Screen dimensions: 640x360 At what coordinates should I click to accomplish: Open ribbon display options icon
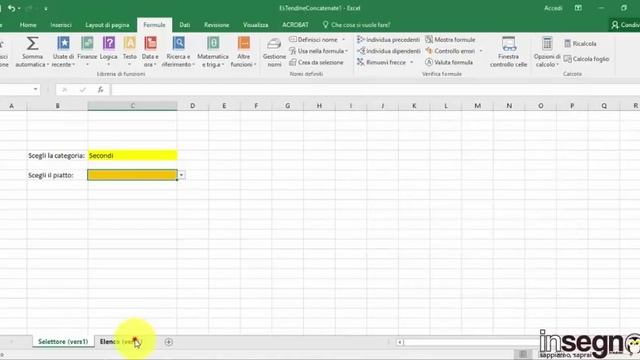click(x=578, y=8)
